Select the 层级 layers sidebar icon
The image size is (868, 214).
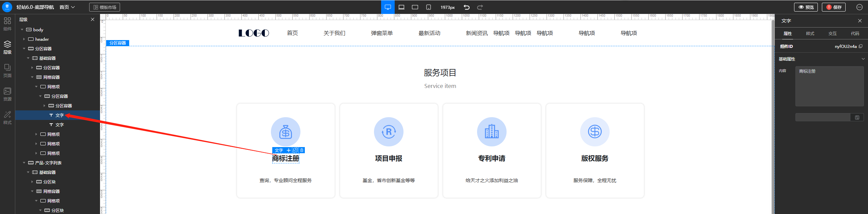(7, 47)
